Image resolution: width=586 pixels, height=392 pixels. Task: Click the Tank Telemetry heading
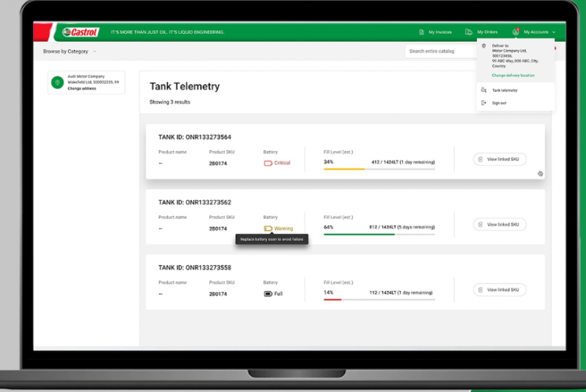(x=185, y=86)
